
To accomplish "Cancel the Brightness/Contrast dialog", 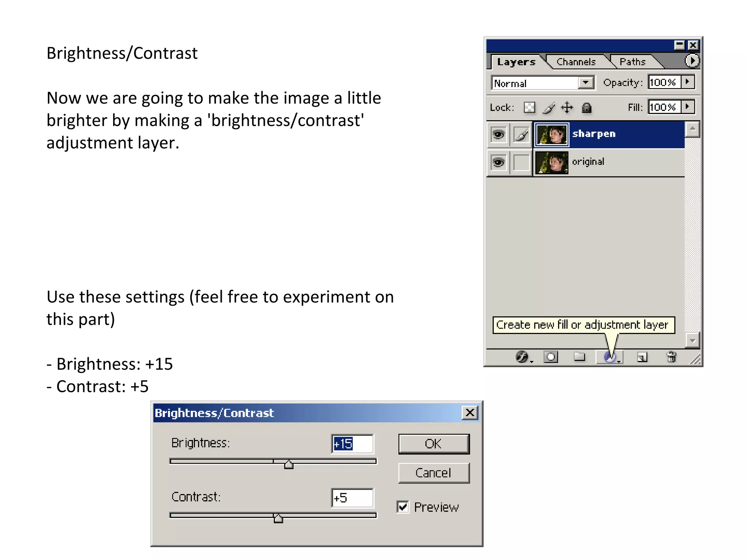I will click(x=434, y=473).
